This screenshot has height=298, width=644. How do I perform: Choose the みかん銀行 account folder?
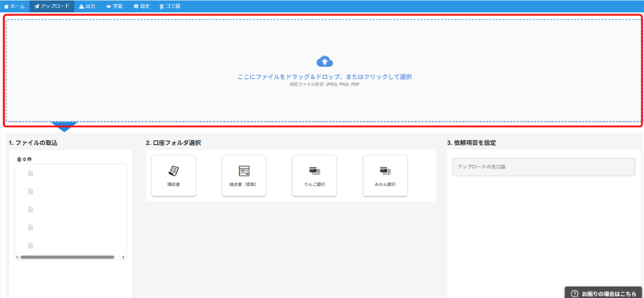coord(386,176)
